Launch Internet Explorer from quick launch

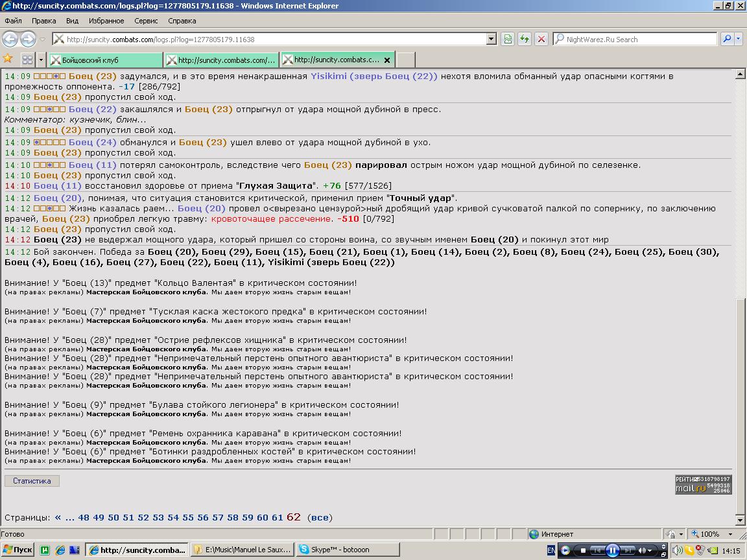pyautogui.click(x=60, y=550)
